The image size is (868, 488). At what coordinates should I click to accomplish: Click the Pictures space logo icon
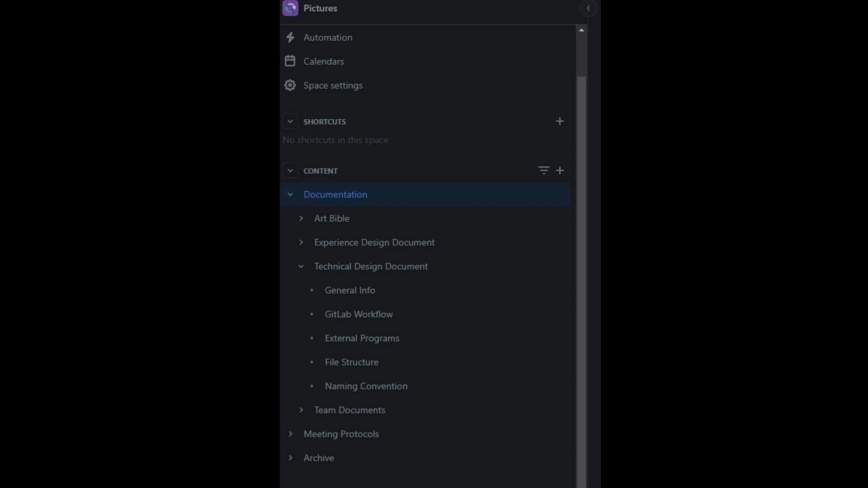coord(290,8)
